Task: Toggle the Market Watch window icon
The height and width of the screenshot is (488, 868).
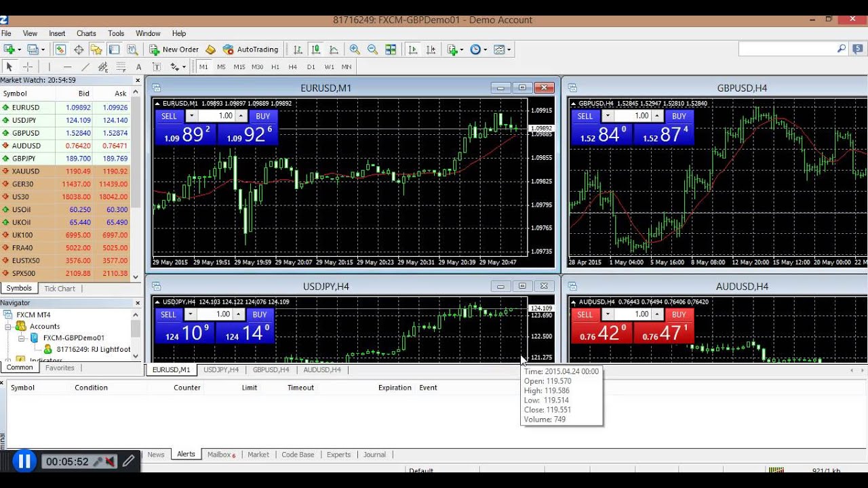Action: pyautogui.click(x=60, y=49)
